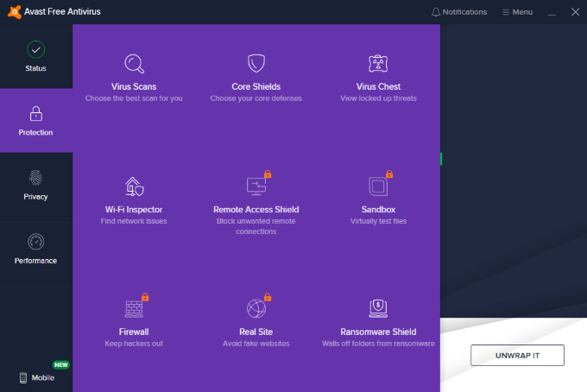Click 'Avoid fake websites' text
This screenshot has height=392, width=587.
256,344
